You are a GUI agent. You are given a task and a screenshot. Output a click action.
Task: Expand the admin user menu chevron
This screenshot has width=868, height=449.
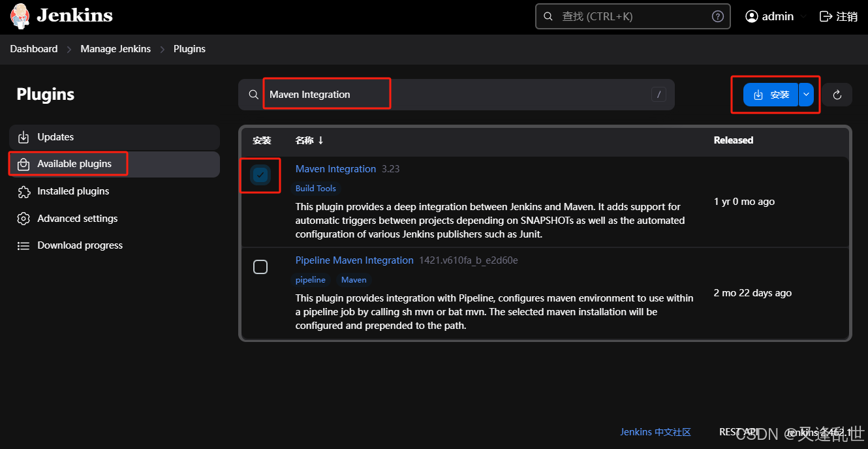(803, 16)
